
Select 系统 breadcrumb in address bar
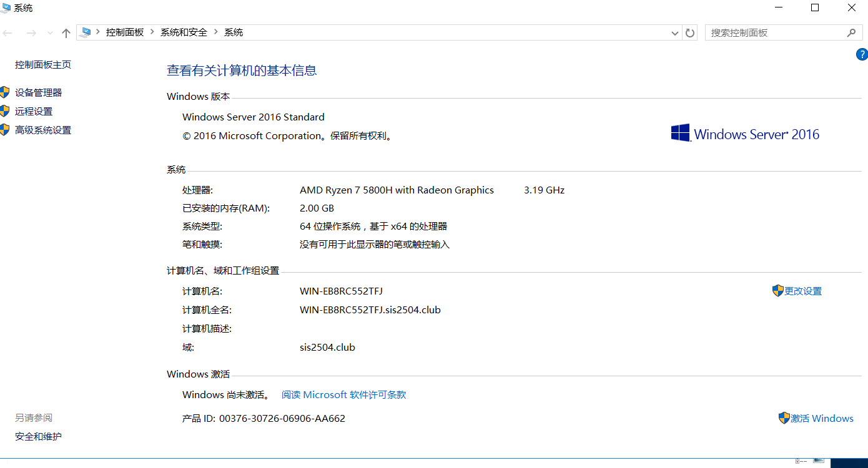click(x=234, y=32)
